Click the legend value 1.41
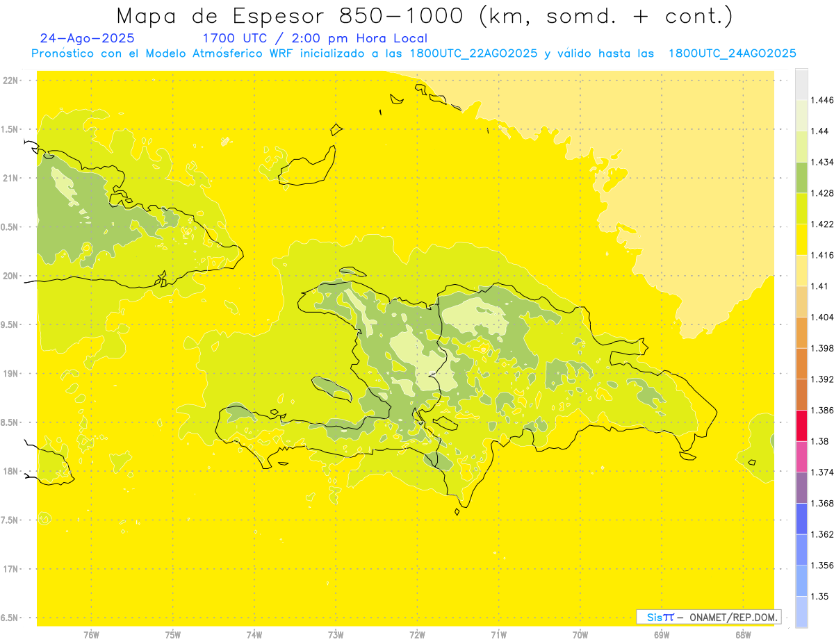This screenshot has height=644, width=834. click(x=821, y=286)
